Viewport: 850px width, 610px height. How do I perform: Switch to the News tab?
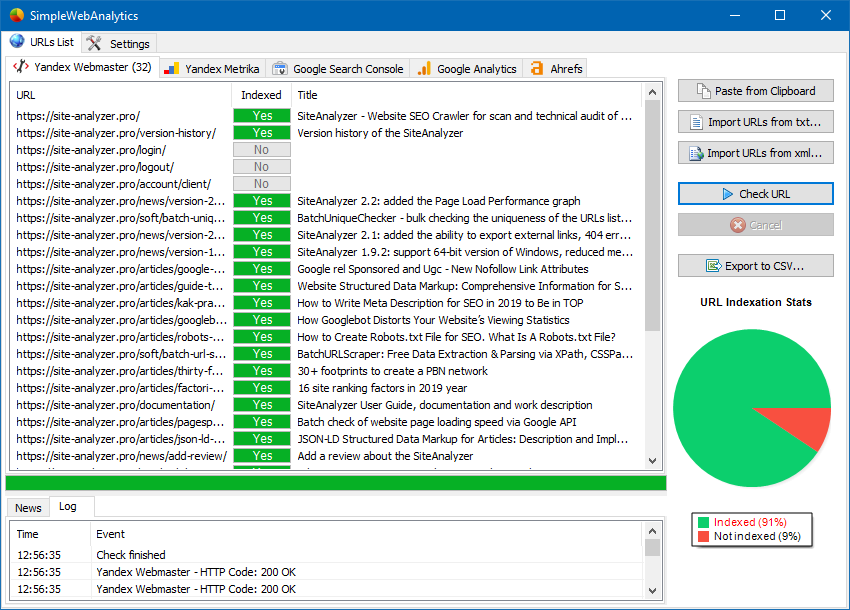click(x=28, y=507)
